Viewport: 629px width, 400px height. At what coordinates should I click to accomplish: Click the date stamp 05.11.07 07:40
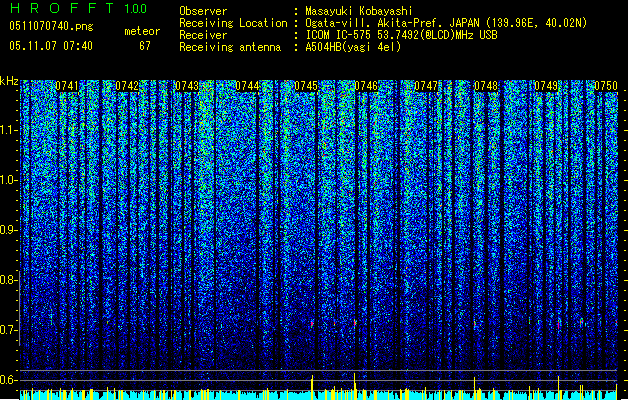pyautogui.click(x=51, y=46)
